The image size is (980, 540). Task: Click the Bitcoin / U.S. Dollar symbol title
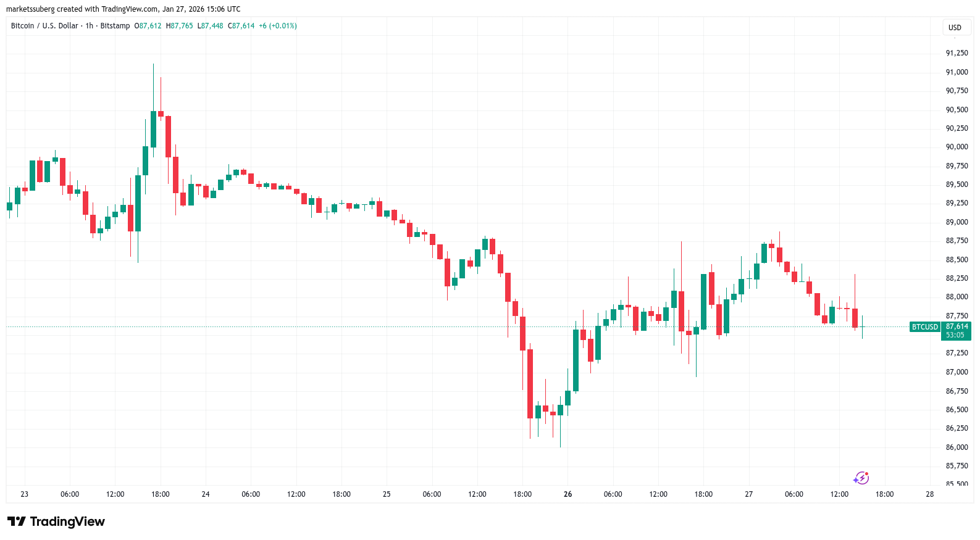(44, 26)
